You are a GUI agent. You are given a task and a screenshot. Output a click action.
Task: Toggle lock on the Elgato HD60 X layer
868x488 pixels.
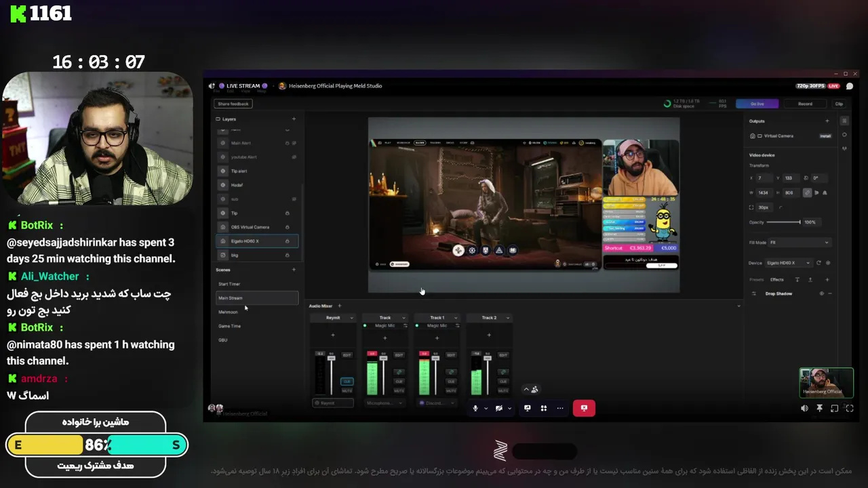tap(288, 241)
